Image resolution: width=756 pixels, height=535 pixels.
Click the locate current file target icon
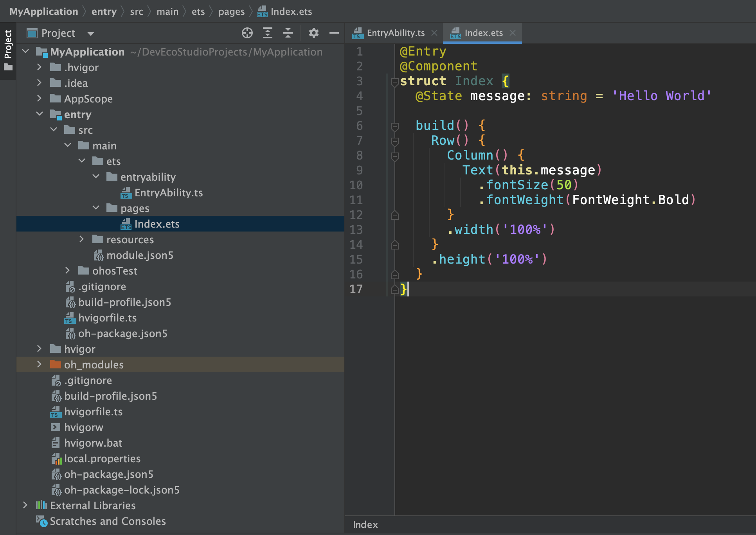pyautogui.click(x=247, y=33)
